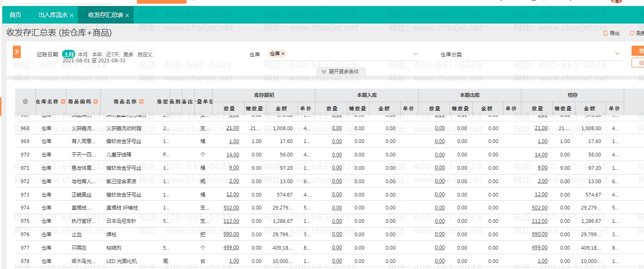Open quantity link 502.00 in row 974
The image size is (644, 269).
click(231, 208)
